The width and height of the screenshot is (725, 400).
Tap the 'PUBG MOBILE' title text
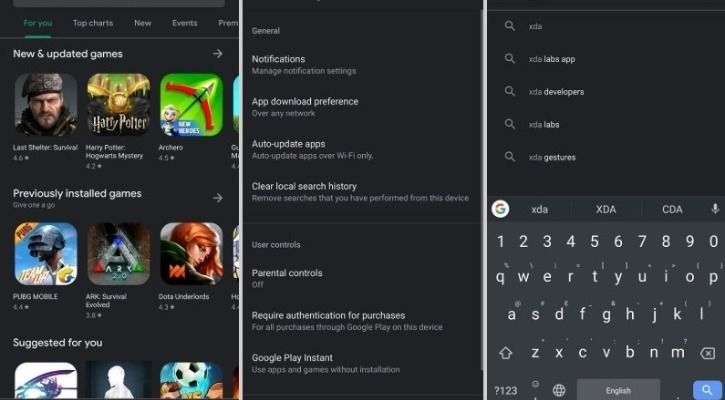[35, 296]
